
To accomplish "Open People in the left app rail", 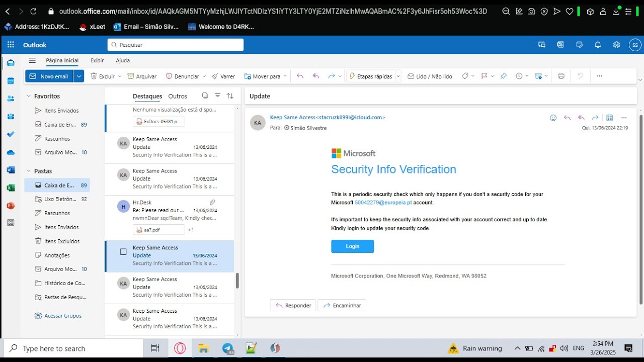I will click(11, 99).
